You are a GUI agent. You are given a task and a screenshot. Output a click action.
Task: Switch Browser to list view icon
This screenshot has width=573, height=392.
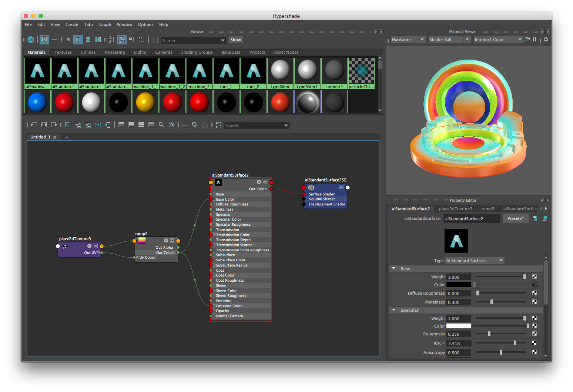pos(54,40)
